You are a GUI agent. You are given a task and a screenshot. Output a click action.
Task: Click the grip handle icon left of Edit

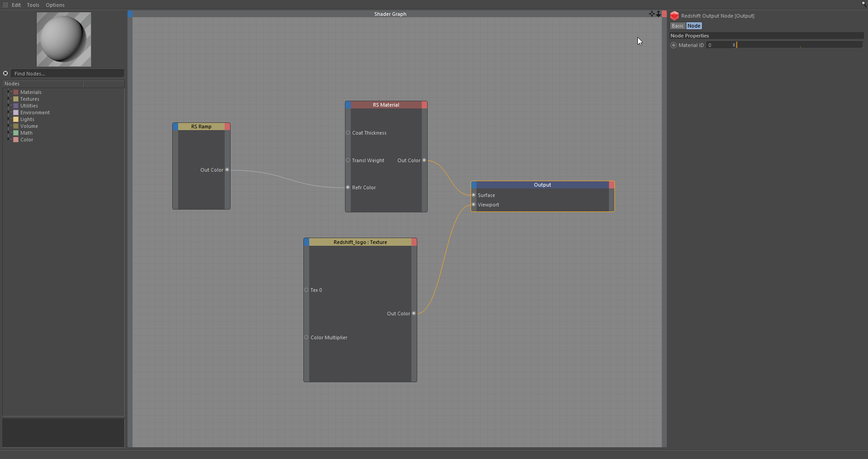click(5, 5)
